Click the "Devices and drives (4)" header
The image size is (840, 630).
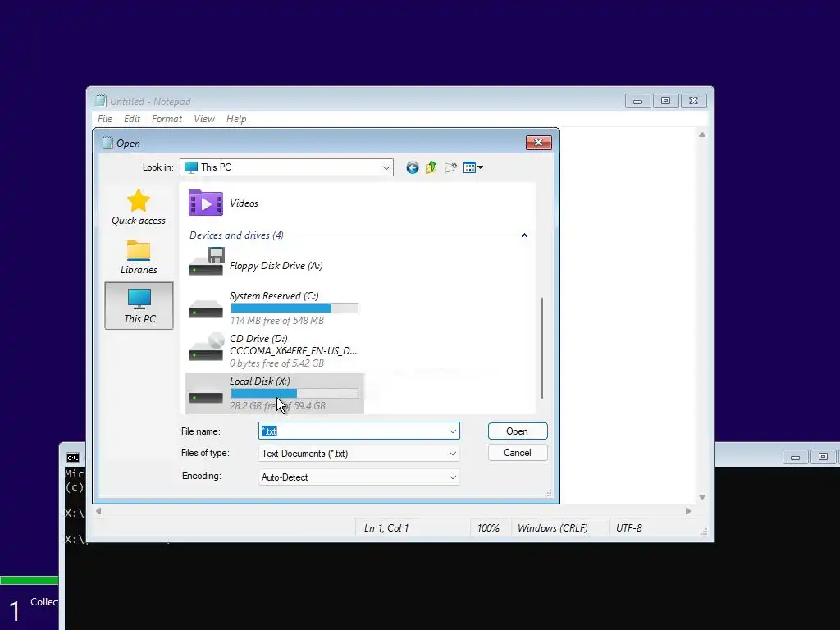(236, 235)
